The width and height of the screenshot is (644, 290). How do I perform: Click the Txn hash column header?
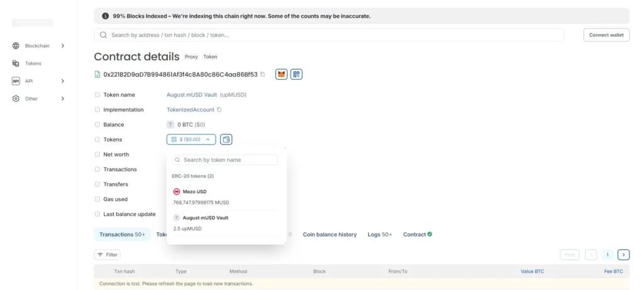click(125, 272)
